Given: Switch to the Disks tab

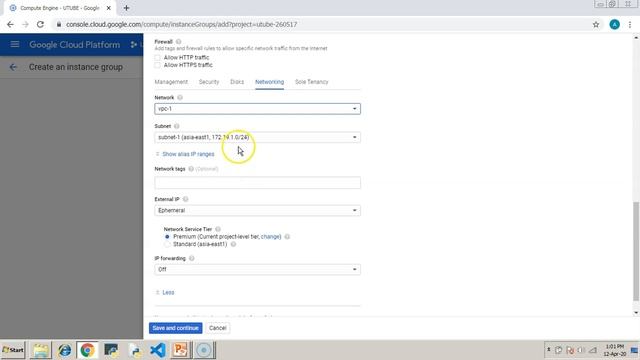Looking at the screenshot, I should [x=237, y=82].
